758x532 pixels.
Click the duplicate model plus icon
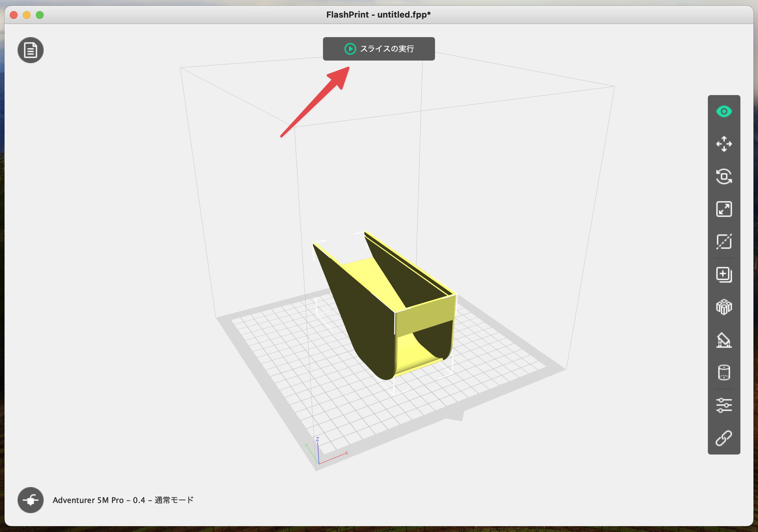[724, 274]
